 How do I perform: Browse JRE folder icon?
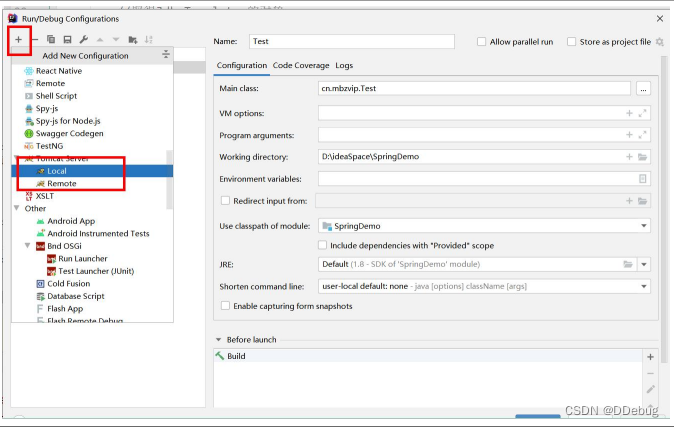pos(628,264)
